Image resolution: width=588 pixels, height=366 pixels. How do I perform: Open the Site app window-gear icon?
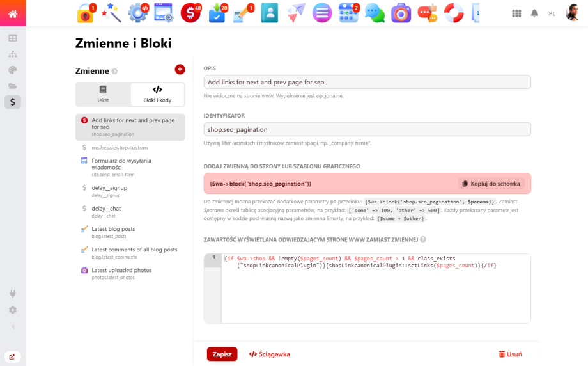pyautogui.click(x=164, y=13)
